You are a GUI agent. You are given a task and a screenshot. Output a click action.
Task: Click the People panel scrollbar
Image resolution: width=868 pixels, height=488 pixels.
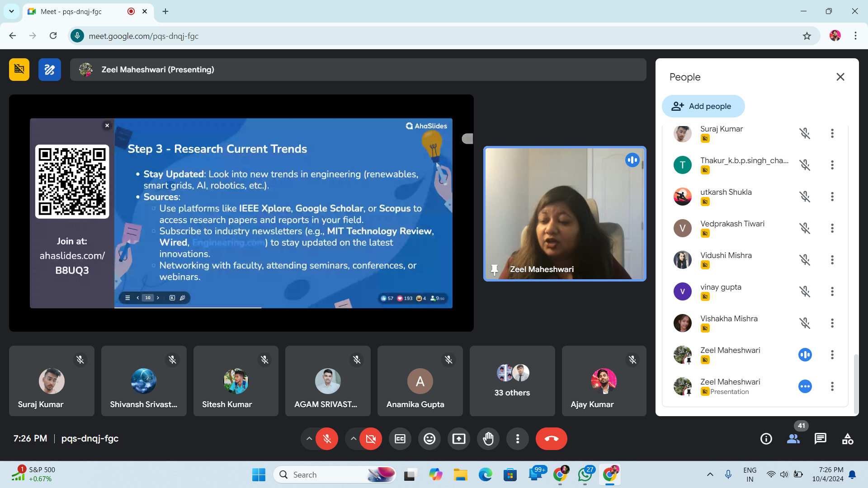tap(855, 384)
